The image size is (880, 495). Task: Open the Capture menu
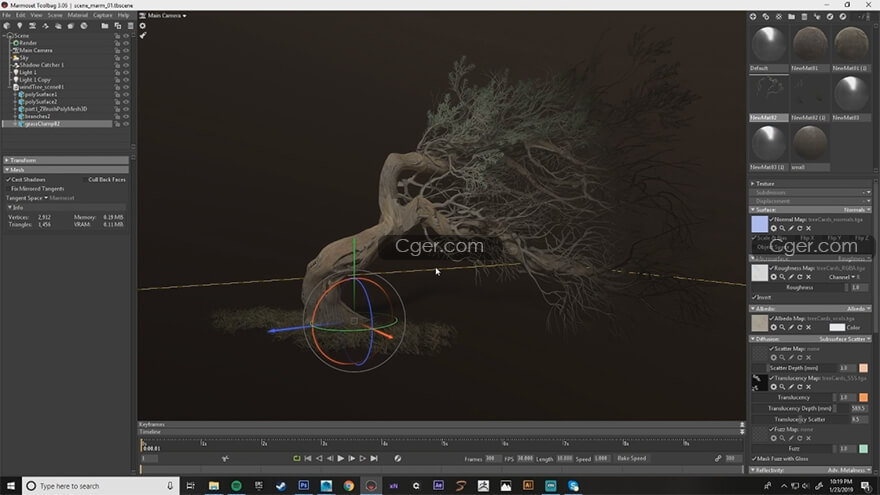coord(102,15)
